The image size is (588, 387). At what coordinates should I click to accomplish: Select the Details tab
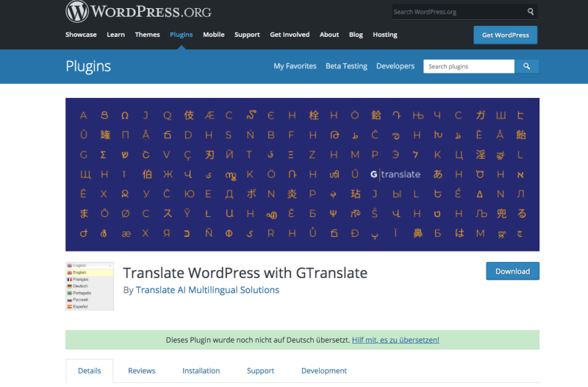pyautogui.click(x=89, y=371)
